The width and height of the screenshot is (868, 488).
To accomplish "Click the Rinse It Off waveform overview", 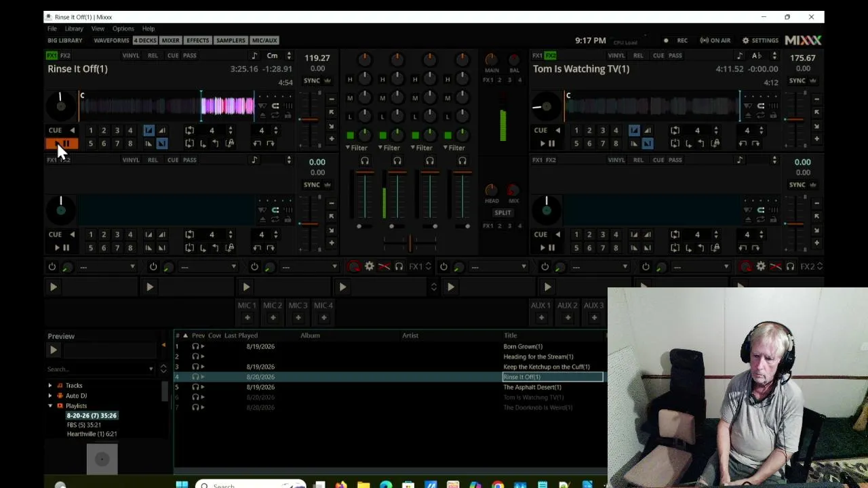I will (x=167, y=106).
